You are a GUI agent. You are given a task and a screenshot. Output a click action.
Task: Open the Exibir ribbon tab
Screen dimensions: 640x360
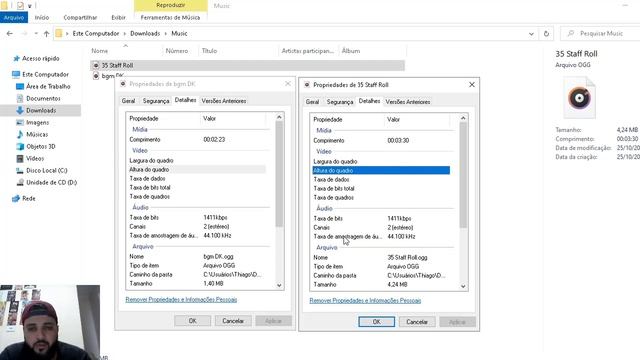[x=118, y=18]
